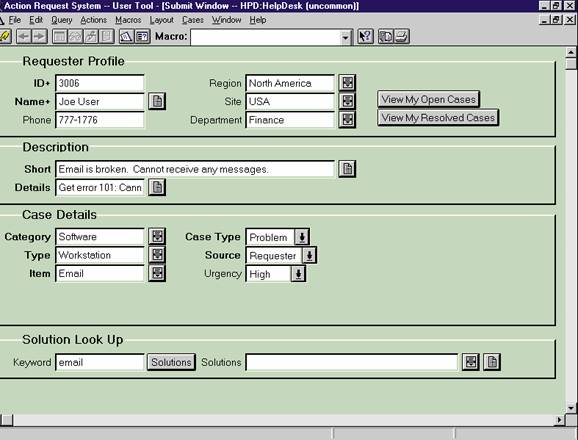Open the text editor icon beside Name field

click(x=157, y=101)
